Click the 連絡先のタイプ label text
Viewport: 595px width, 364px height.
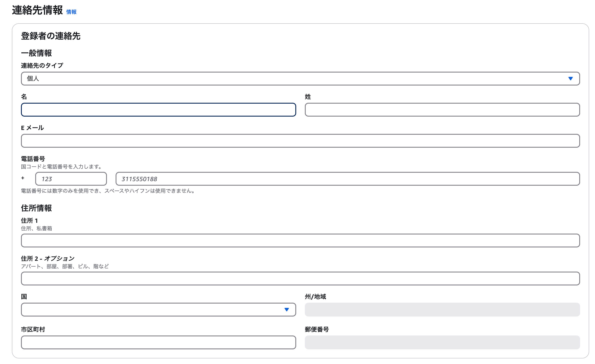pos(42,65)
